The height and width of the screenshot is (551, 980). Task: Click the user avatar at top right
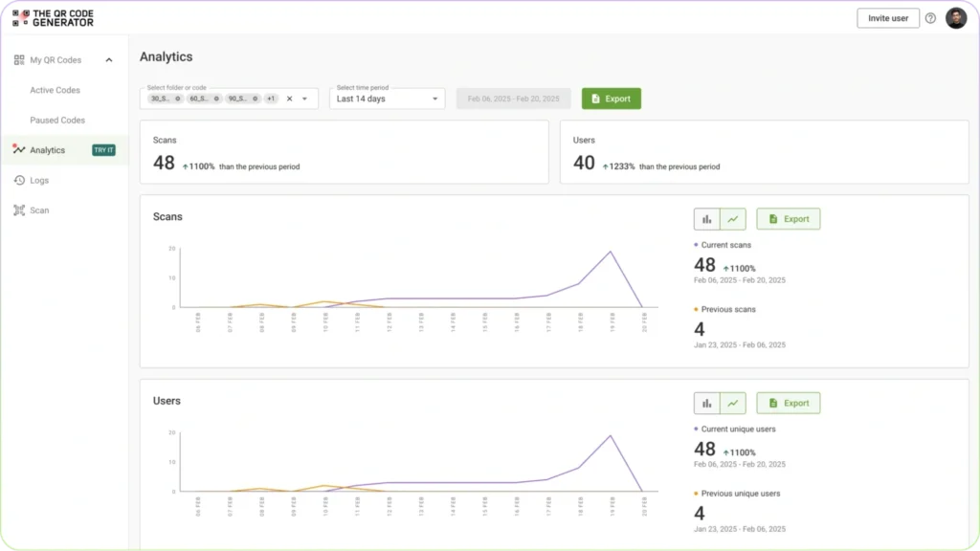(956, 17)
